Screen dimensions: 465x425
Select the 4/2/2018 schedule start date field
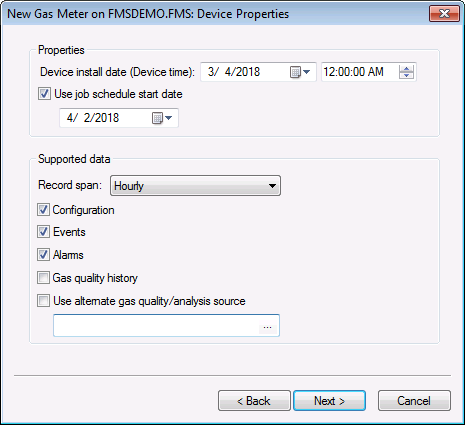pyautogui.click(x=119, y=118)
